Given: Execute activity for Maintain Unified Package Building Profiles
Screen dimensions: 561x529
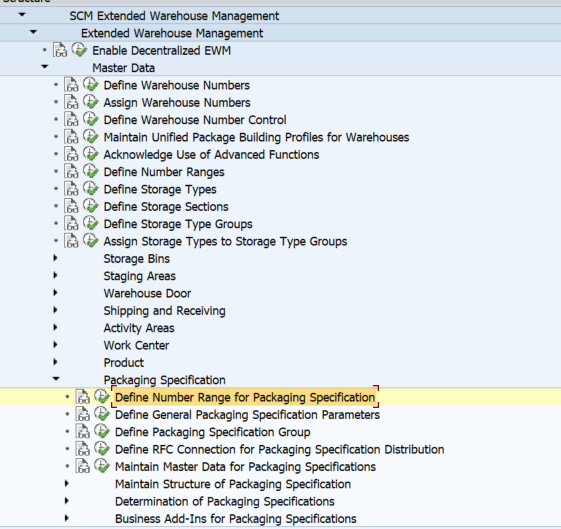Looking at the screenshot, I should 91,137.
